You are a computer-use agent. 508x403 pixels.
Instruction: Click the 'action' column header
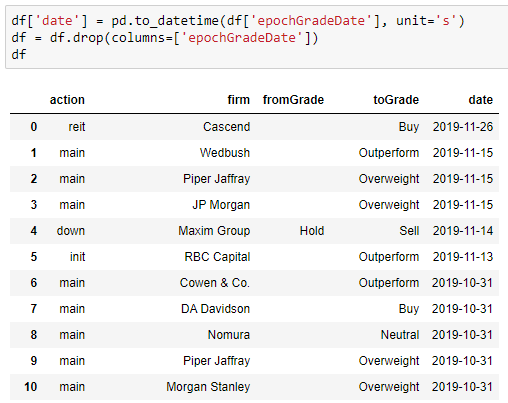coord(67,100)
